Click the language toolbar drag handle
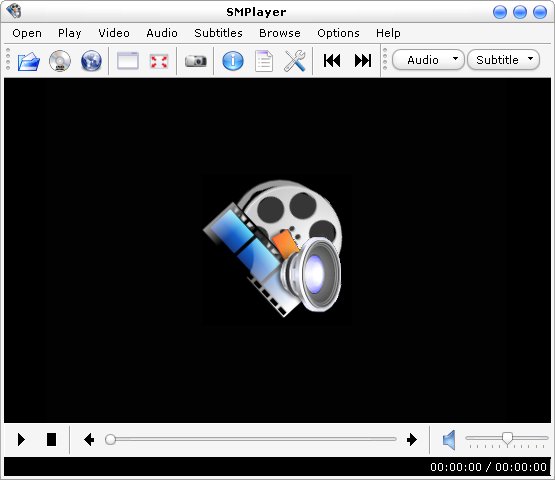555x480 pixels. (385, 59)
